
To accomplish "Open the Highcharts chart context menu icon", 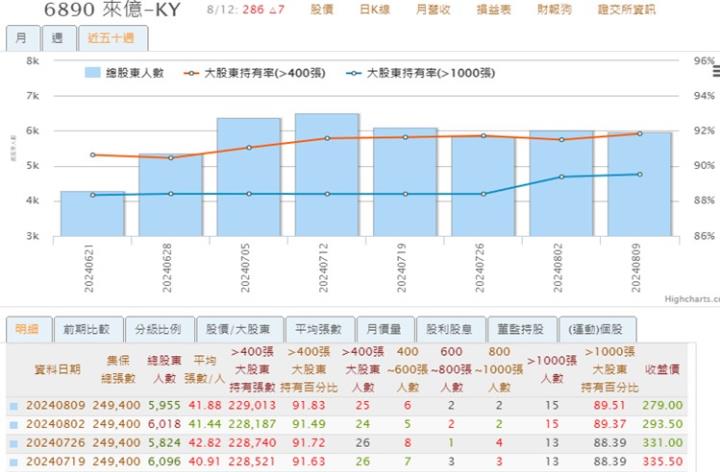I will click(x=715, y=71).
